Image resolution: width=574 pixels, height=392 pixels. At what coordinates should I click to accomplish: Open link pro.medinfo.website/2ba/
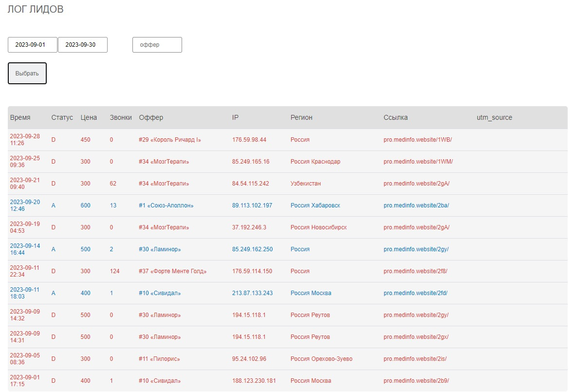point(416,205)
